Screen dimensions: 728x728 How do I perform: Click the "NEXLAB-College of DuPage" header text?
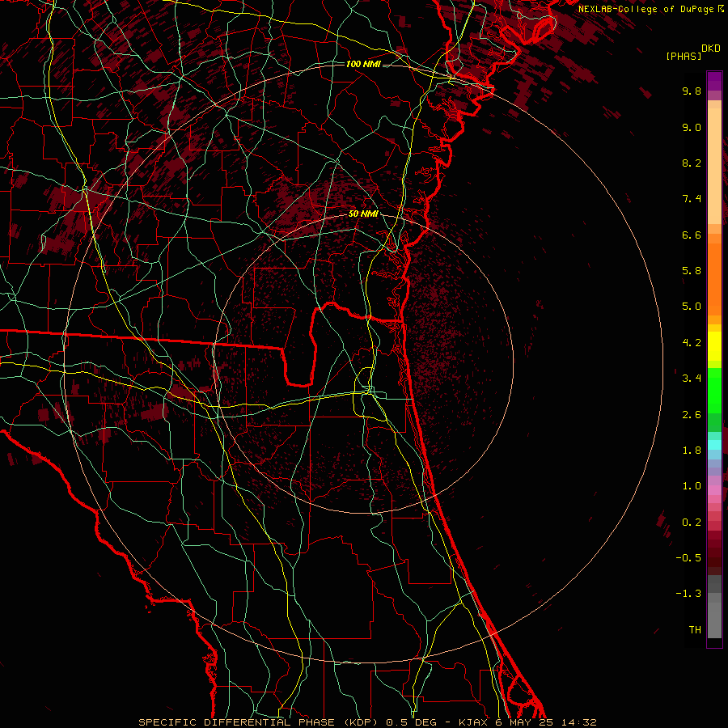(647, 9)
